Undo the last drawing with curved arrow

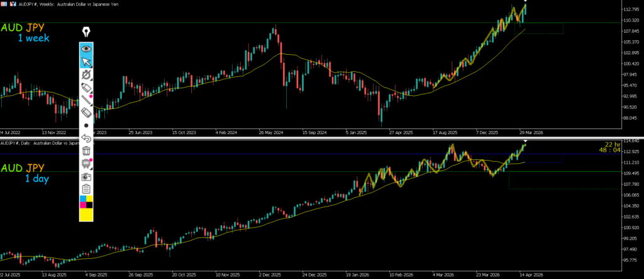pos(86,138)
